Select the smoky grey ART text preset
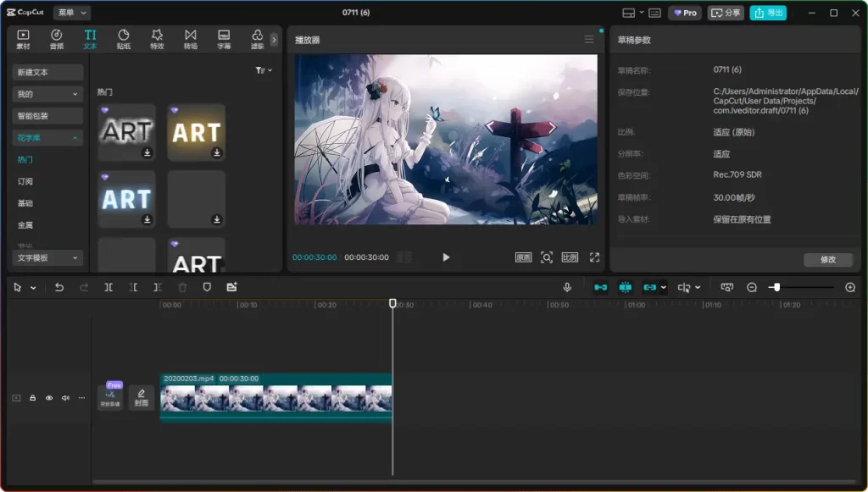The width and height of the screenshot is (868, 492). click(127, 131)
